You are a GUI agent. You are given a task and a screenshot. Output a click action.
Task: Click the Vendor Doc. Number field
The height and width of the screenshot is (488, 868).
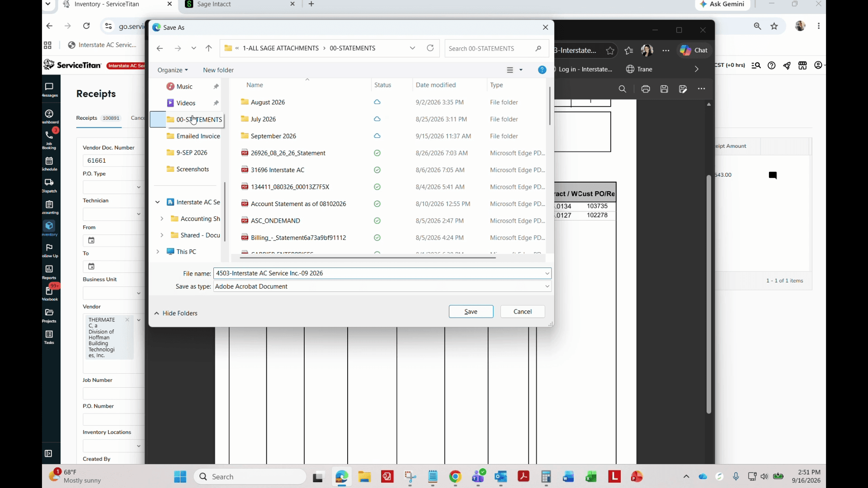click(x=113, y=160)
